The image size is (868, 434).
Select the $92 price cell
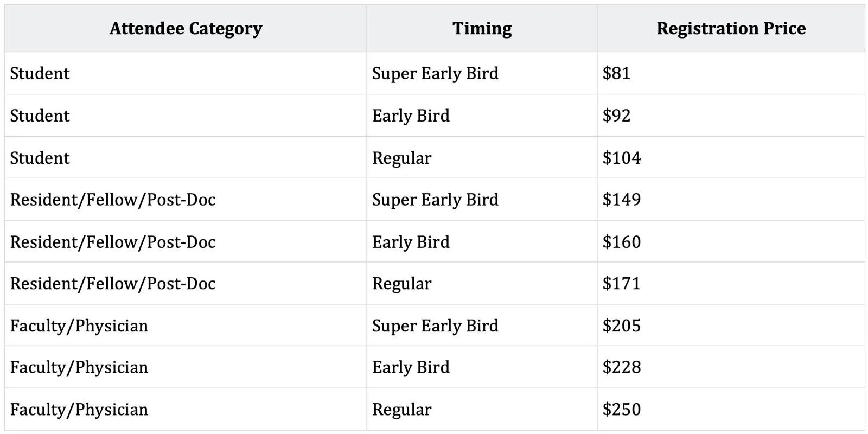click(x=616, y=116)
